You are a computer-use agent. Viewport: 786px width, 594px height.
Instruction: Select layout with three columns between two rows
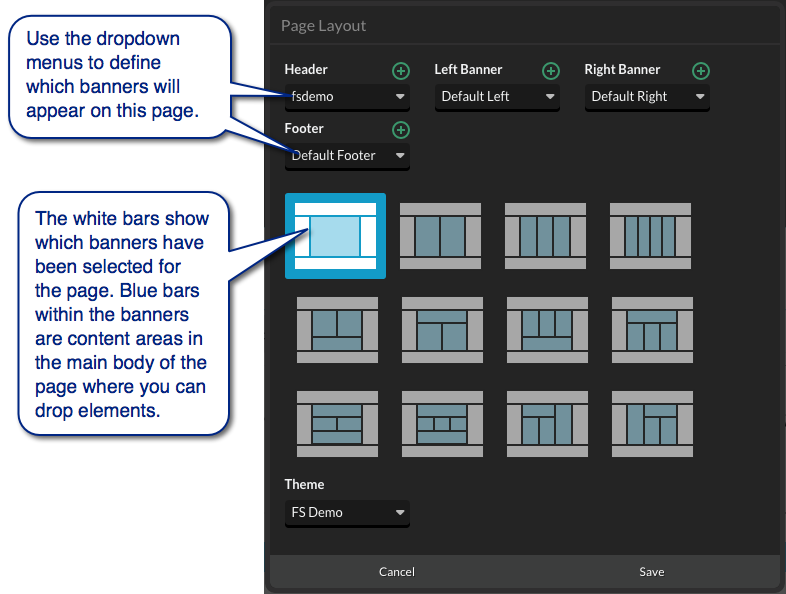[x=442, y=424]
